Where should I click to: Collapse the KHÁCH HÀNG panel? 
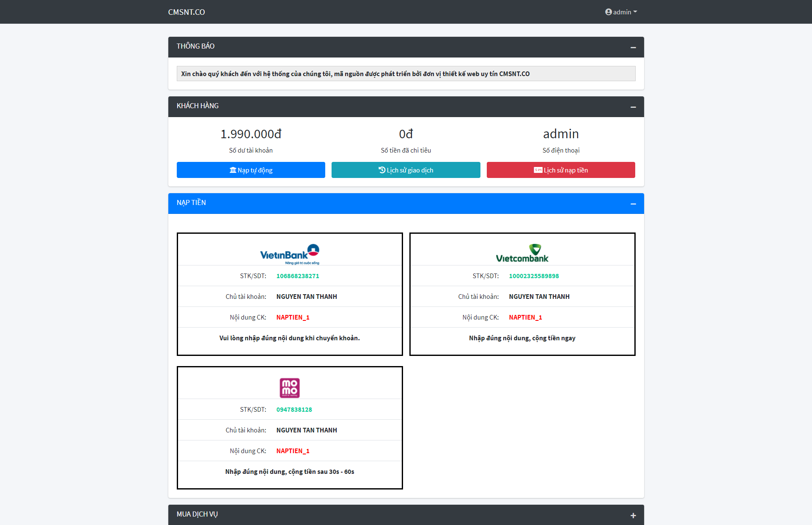(x=633, y=107)
